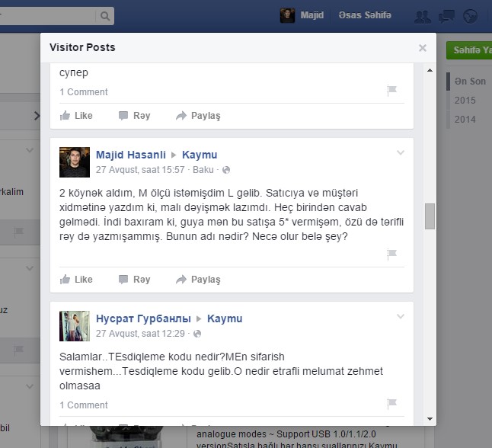Open Kaymu link in Нусрат Гурбанлы's post
Image resolution: width=492 pixels, height=448 pixels.
pyautogui.click(x=225, y=318)
